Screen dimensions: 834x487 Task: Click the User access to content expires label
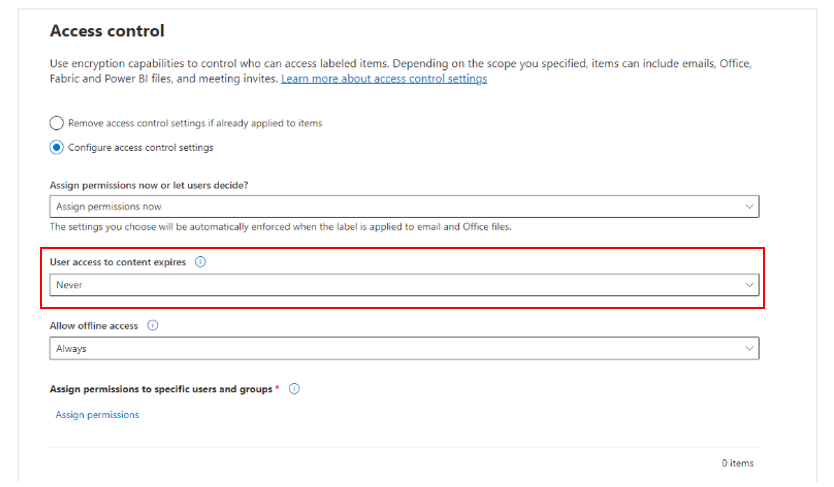tap(118, 262)
